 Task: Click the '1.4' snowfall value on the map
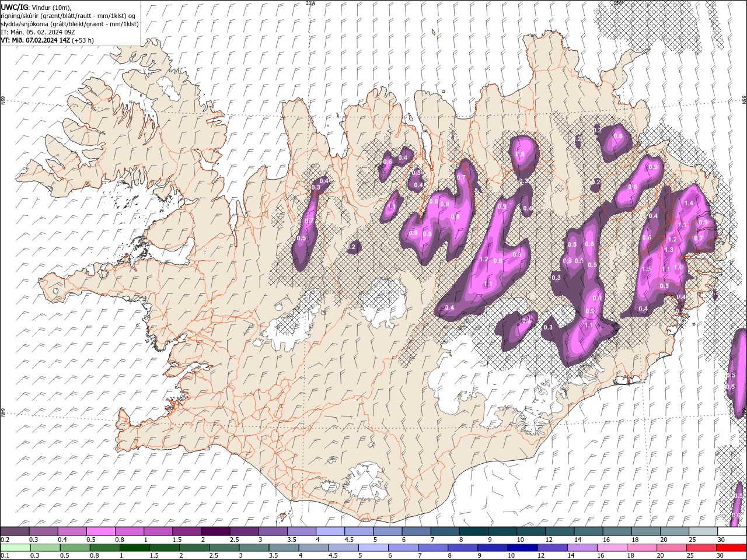[x=689, y=204]
